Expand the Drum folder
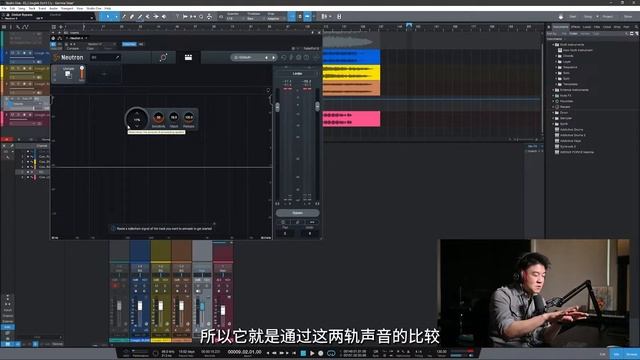640x360 pixels. [x=554, y=113]
